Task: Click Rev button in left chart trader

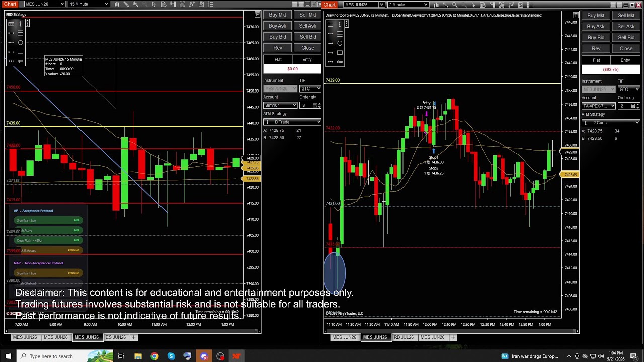Action: pos(277,48)
